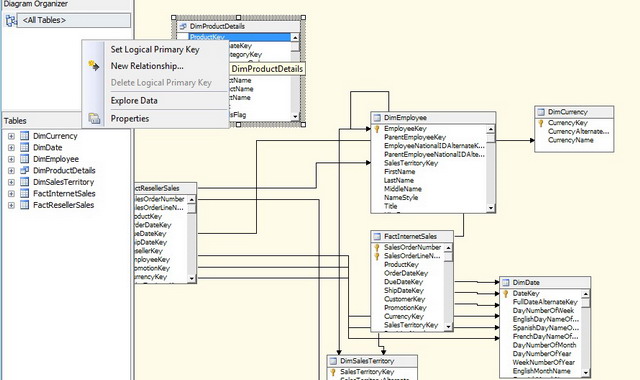This screenshot has height=380, width=640.
Task: Click the FactResellerSales table title bar
Action: pyautogui.click(x=165, y=188)
